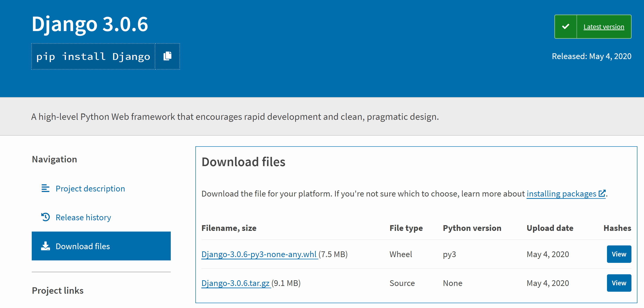Click the Project links heading
Image resolution: width=644 pixels, height=308 pixels.
pos(58,290)
